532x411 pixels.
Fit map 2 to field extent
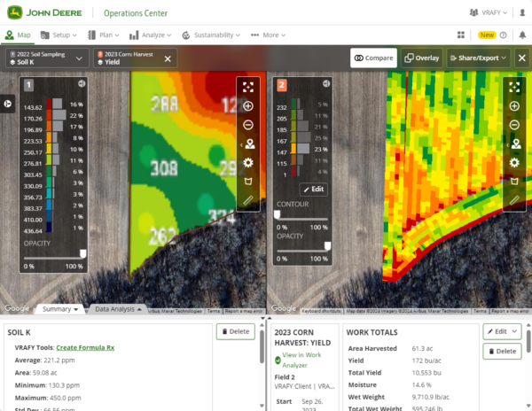pos(514,87)
